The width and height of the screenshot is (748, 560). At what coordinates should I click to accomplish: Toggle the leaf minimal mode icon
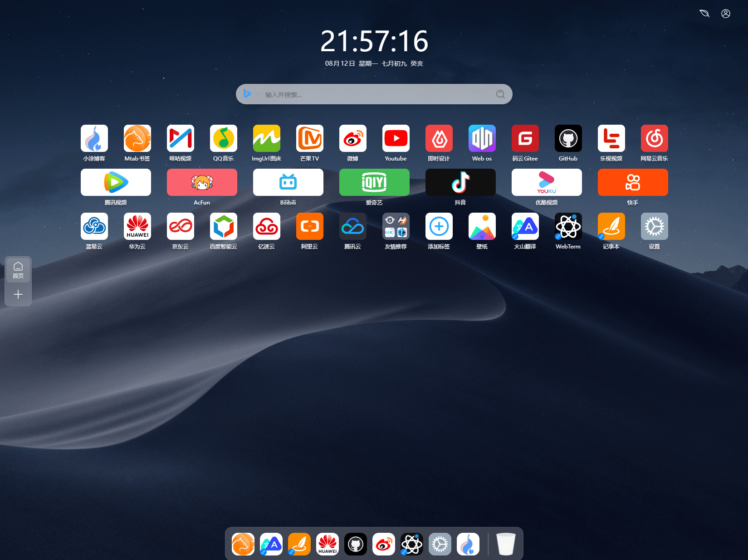(x=704, y=14)
